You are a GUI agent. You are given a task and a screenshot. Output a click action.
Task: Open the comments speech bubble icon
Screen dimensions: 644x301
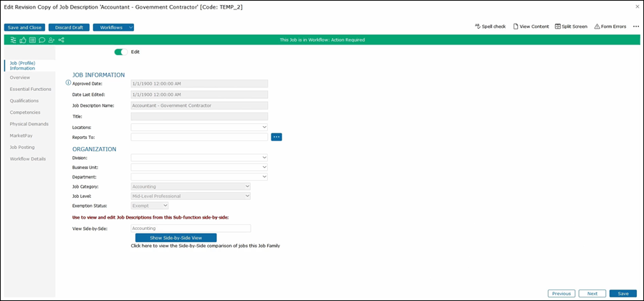[42, 40]
